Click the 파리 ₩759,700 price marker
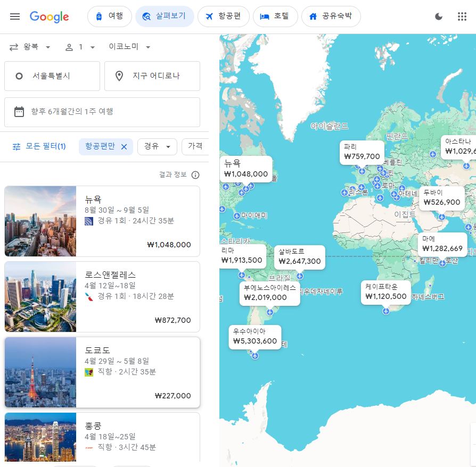476x467 pixels. 362,152
